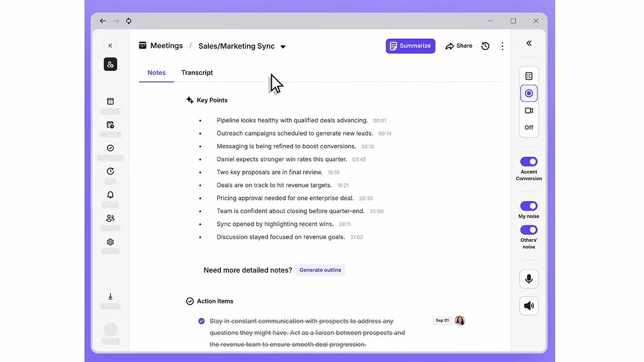This screenshot has width=644, height=362.
Task: Click the assignee avatar on the action item
Action: point(459,321)
